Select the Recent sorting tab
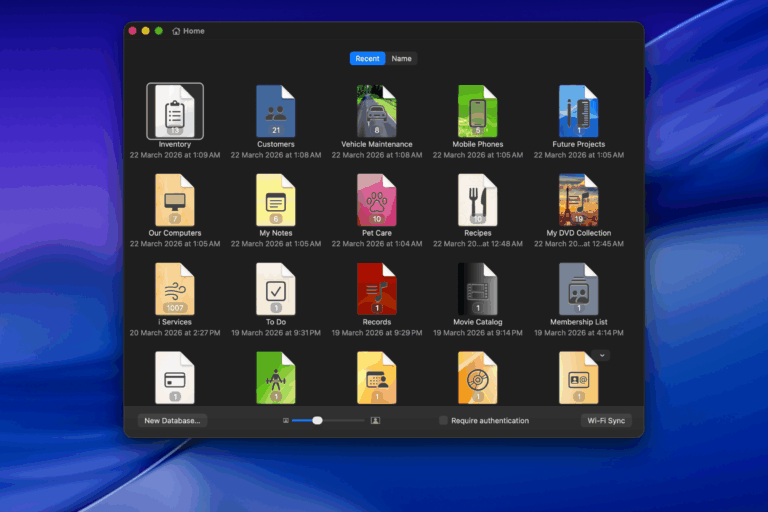 click(x=367, y=59)
